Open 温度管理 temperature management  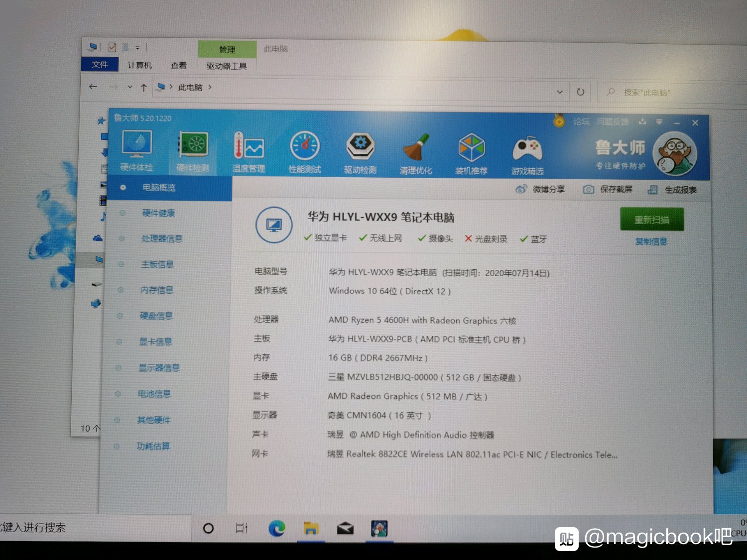pyautogui.click(x=249, y=152)
